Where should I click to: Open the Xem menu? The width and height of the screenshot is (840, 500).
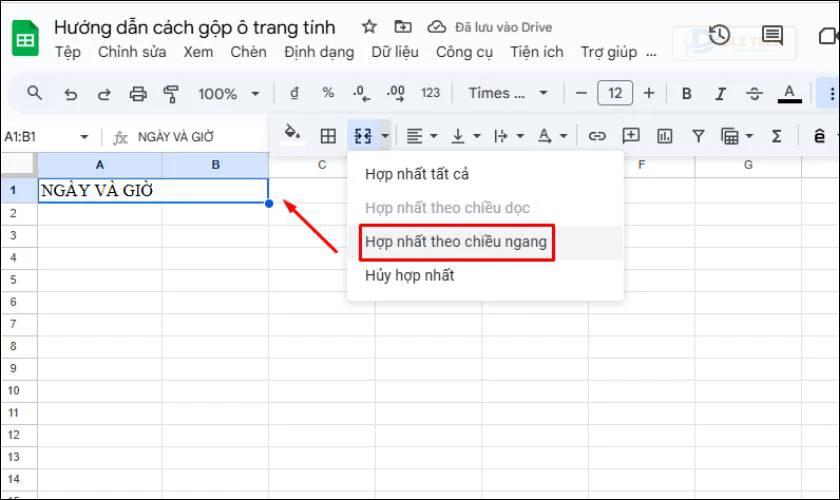pyautogui.click(x=198, y=52)
